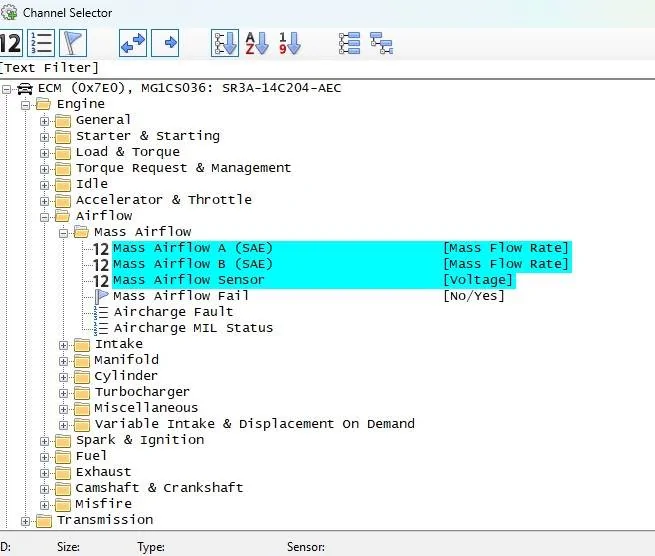This screenshot has height=556, width=655.
Task: Select the Aircharge Fault channel
Action: (x=173, y=312)
